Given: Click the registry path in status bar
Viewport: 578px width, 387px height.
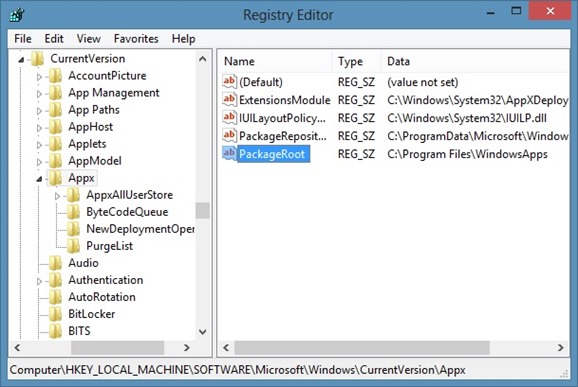Looking at the screenshot, I should pyautogui.click(x=237, y=370).
